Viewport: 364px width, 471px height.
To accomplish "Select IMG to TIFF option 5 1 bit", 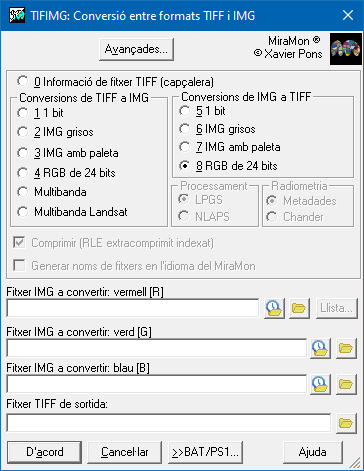I will tap(202, 111).
